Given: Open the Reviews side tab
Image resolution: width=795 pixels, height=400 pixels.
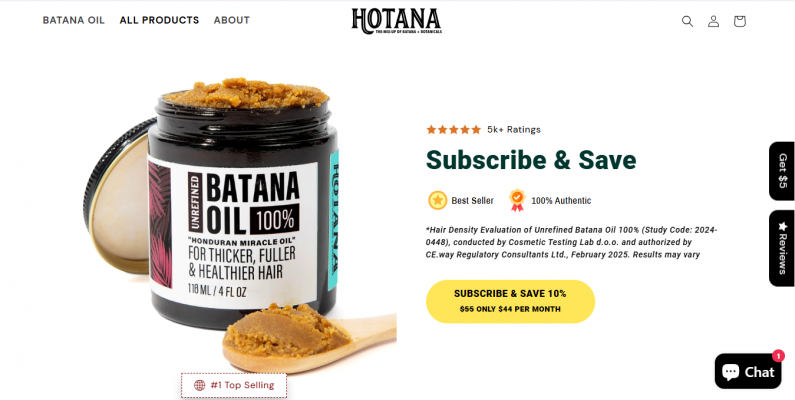Looking at the screenshot, I should pyautogui.click(x=782, y=248).
